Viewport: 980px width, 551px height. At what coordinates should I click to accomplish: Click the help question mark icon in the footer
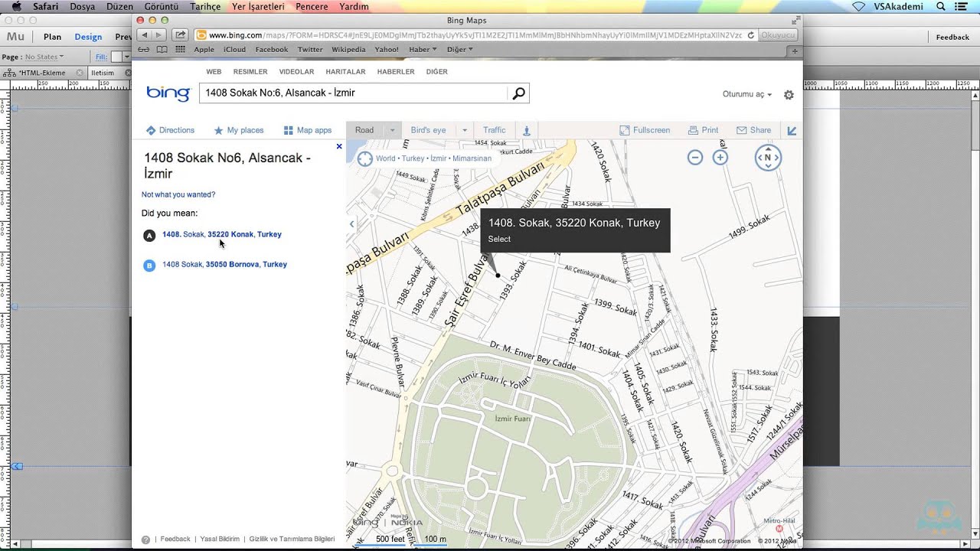pyautogui.click(x=145, y=540)
